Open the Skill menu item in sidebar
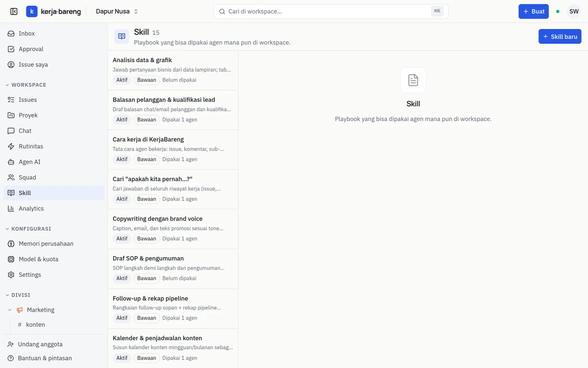588x368 pixels. [x=54, y=193]
